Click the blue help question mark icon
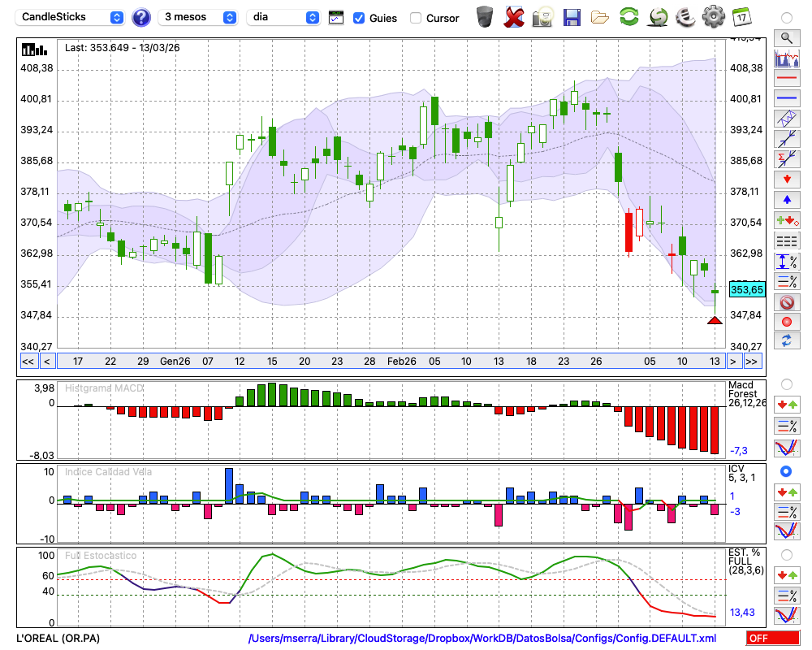This screenshot has width=812, height=650. coord(140,17)
